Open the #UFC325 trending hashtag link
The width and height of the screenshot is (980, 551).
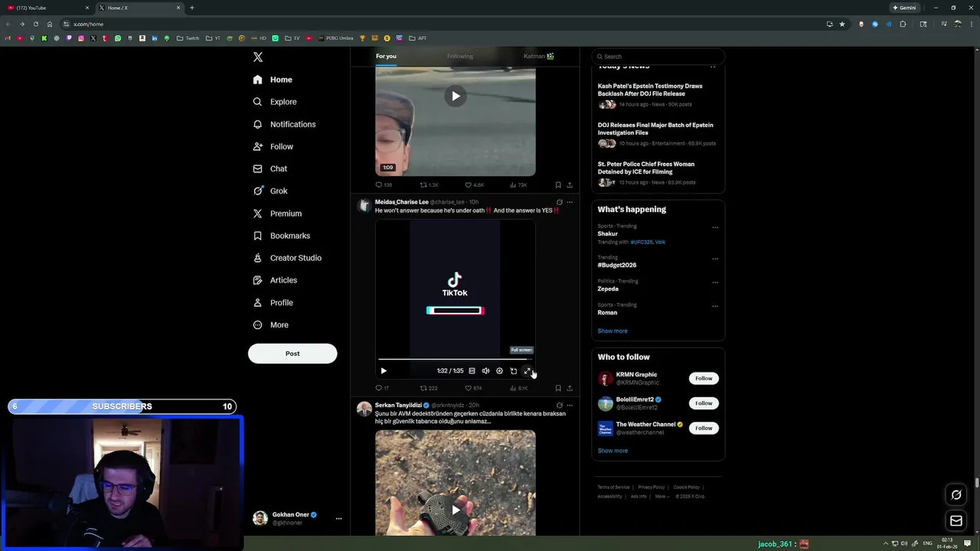pyautogui.click(x=642, y=242)
